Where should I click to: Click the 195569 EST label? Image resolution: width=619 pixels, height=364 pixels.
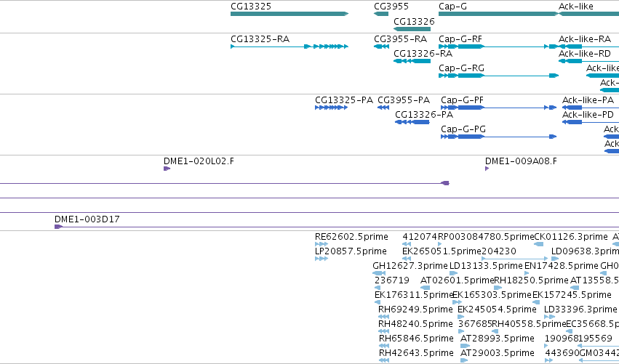pos(595,339)
